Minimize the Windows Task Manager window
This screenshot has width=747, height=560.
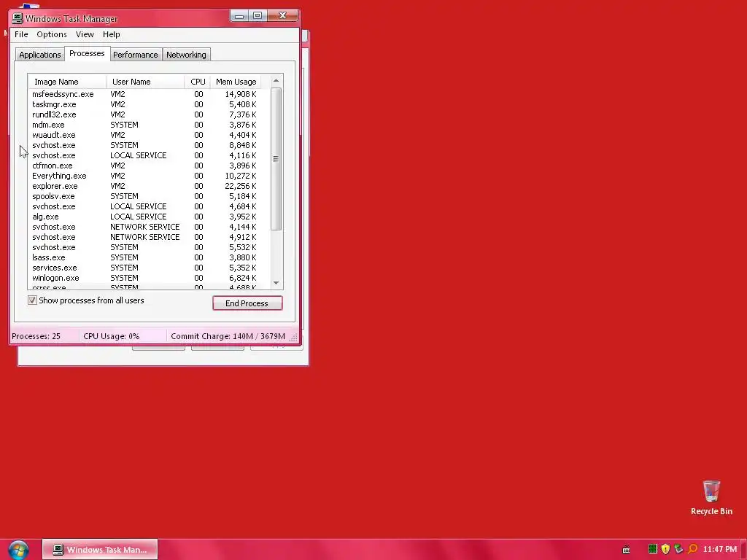239,16
